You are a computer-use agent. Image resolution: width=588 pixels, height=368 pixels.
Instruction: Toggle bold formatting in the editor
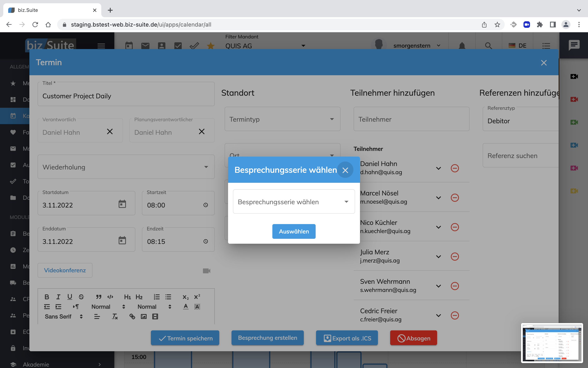tap(47, 297)
